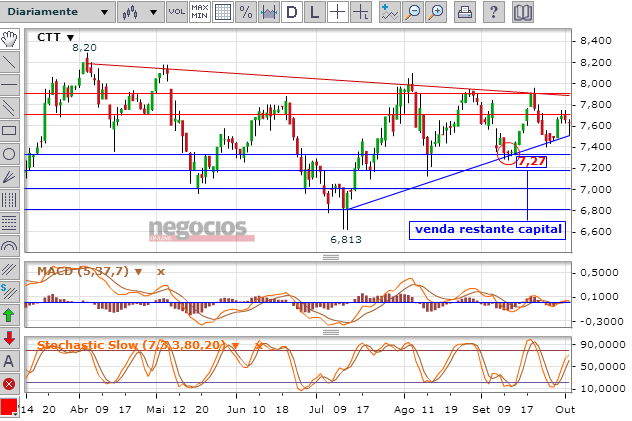
Task: Switch to percentage scale
Action: click(x=245, y=12)
